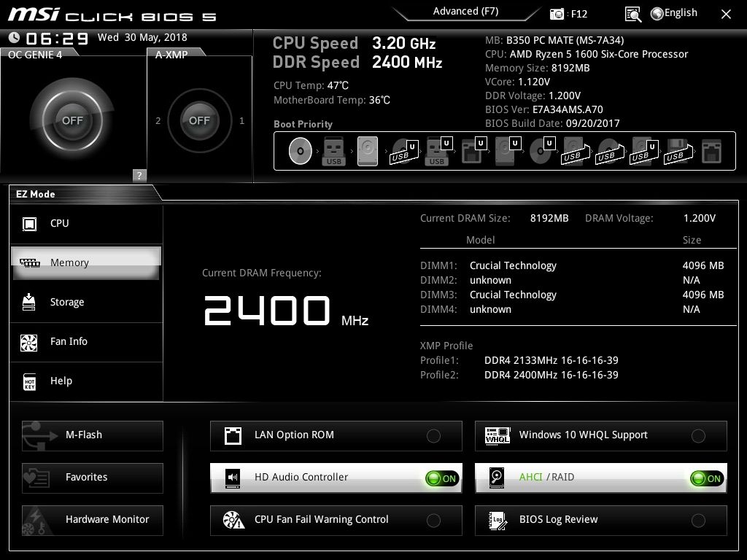
Task: Click the DRAM Voltage 1.200V value
Action: [x=700, y=218]
